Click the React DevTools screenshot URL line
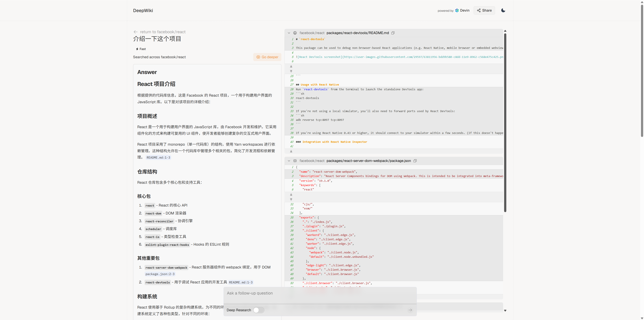 pyautogui.click(x=399, y=57)
